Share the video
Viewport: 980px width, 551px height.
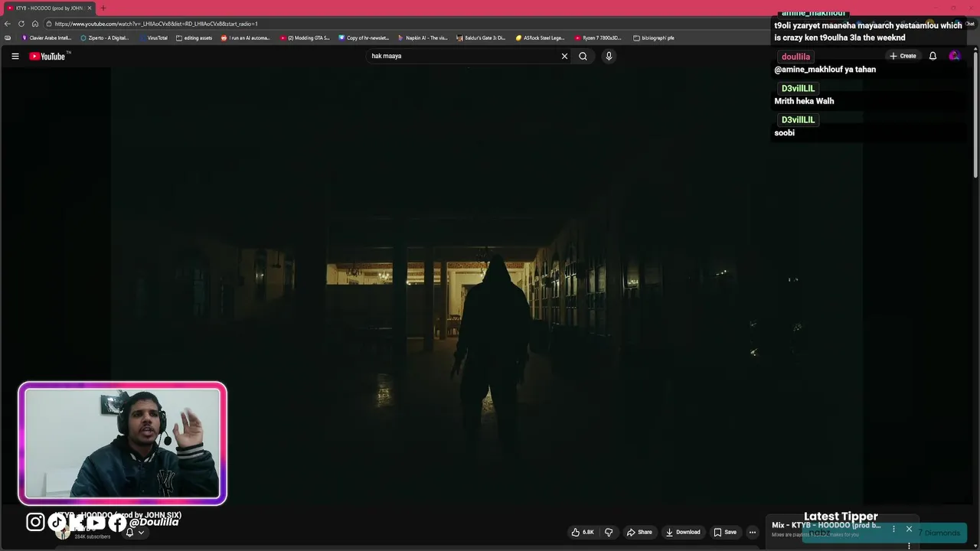pos(639,532)
